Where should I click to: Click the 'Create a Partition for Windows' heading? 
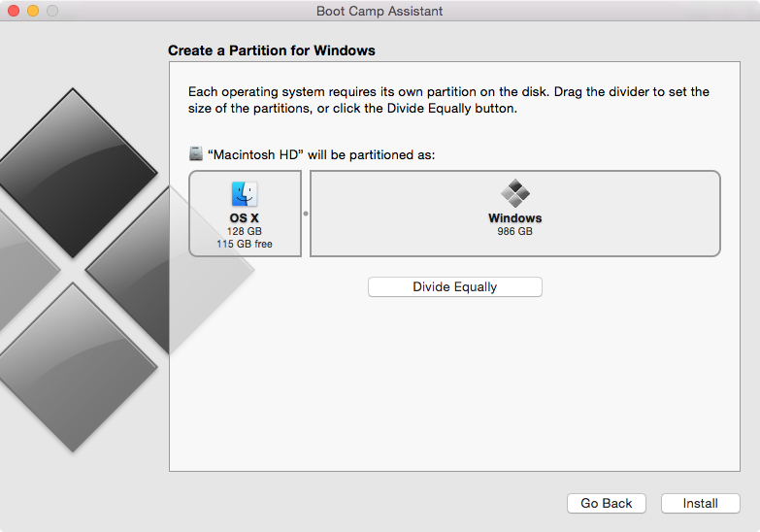(x=272, y=50)
